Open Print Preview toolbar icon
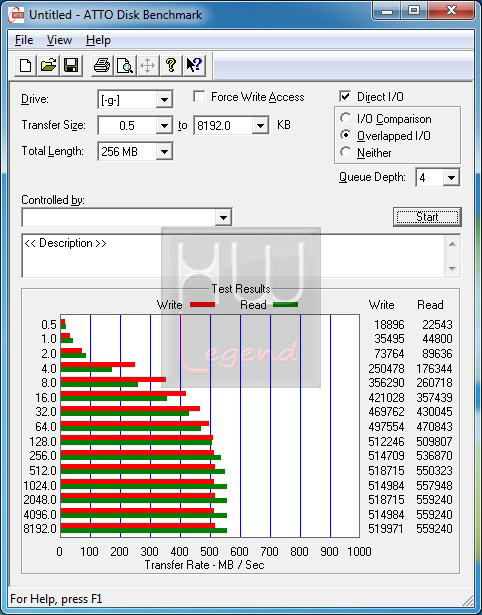The height and width of the screenshot is (615, 482). 125,65
